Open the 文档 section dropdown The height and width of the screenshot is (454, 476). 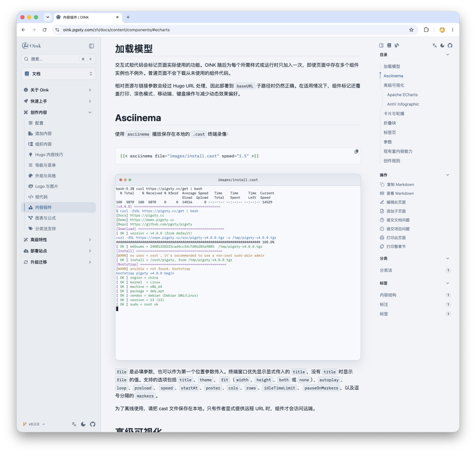[x=59, y=74]
